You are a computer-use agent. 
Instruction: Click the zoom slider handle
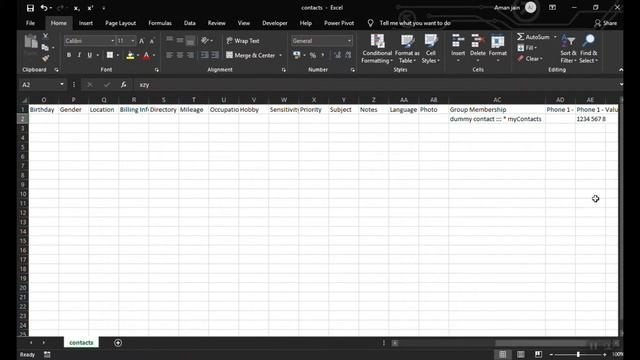[578, 354]
